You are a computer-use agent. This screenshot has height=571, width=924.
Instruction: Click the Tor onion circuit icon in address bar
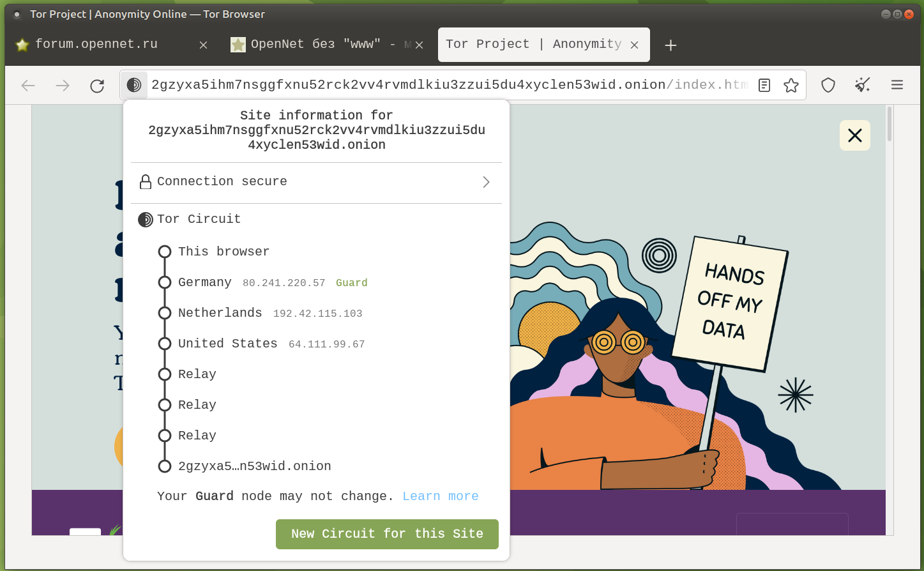[134, 85]
